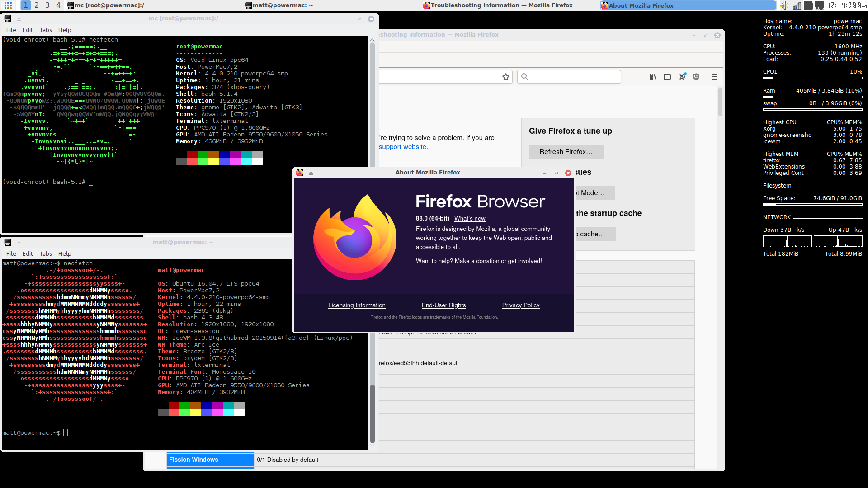Open the Firefox Library icon
868x488 pixels.
pyautogui.click(x=653, y=77)
